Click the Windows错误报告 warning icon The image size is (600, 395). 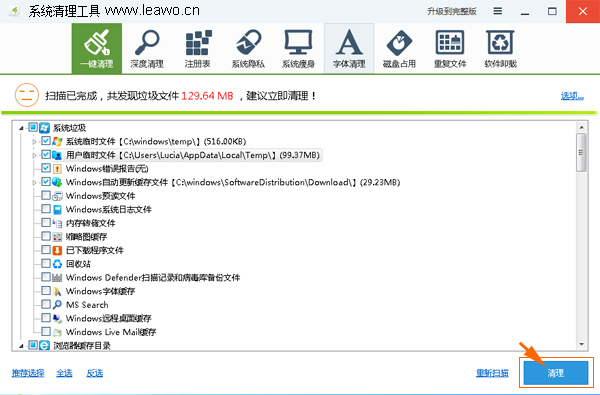(57, 168)
